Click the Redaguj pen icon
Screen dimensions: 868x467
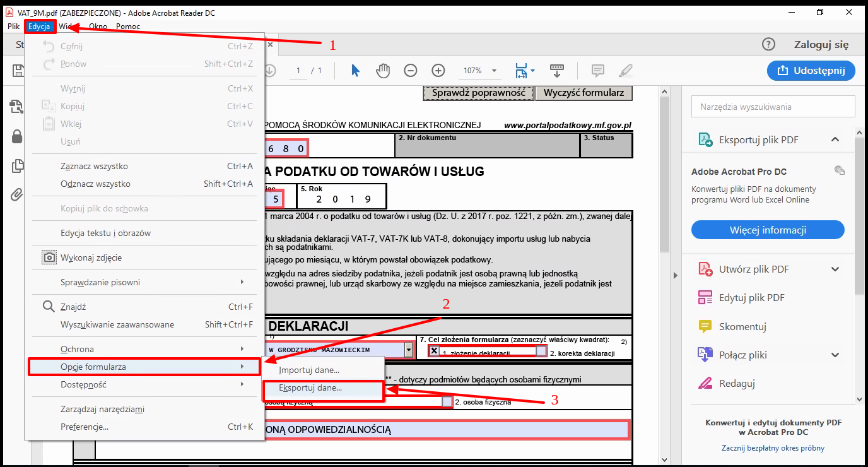pos(705,383)
